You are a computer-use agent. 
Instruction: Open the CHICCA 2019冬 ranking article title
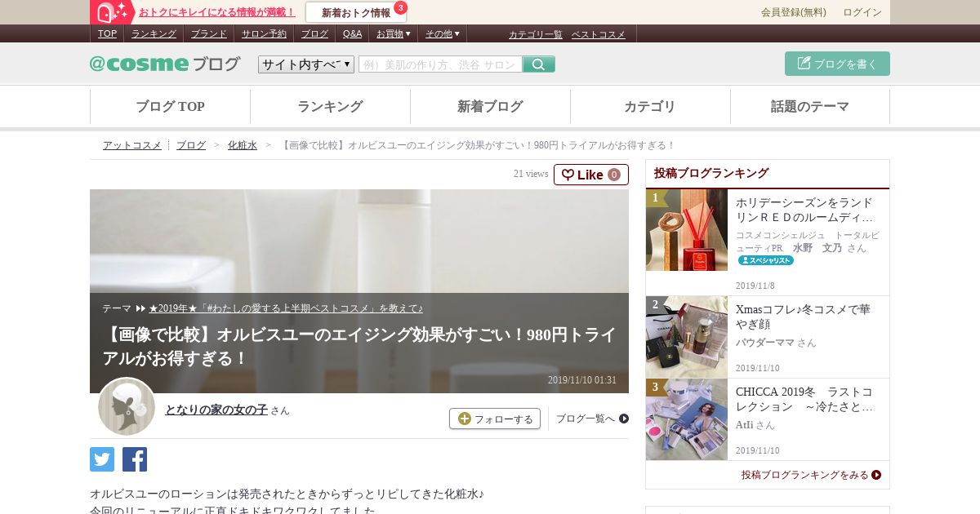click(x=804, y=398)
